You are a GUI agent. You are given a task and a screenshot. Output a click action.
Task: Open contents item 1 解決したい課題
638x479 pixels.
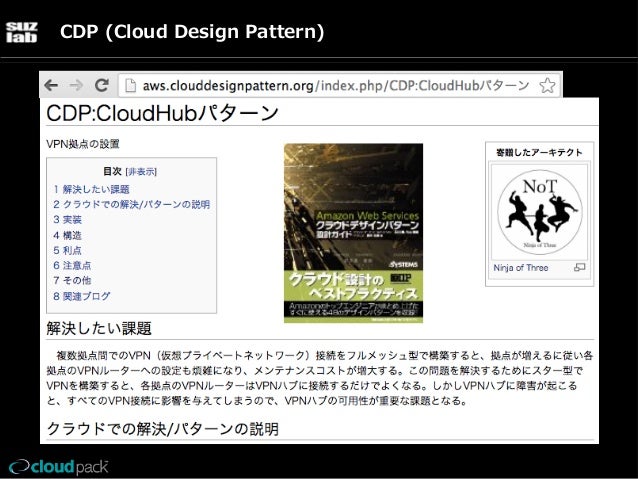[92, 189]
